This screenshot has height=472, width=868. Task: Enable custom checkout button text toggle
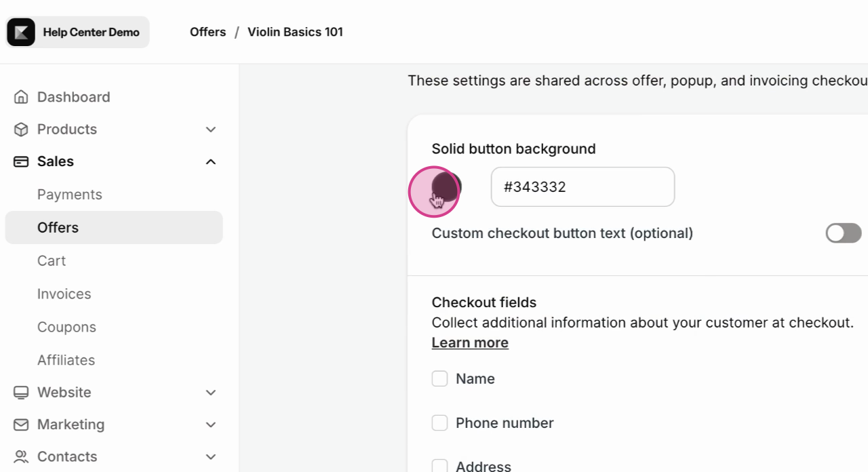tap(843, 233)
